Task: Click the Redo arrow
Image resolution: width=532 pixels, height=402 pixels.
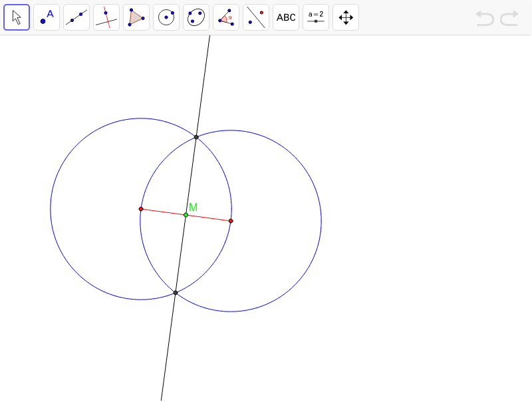Action: tap(509, 18)
